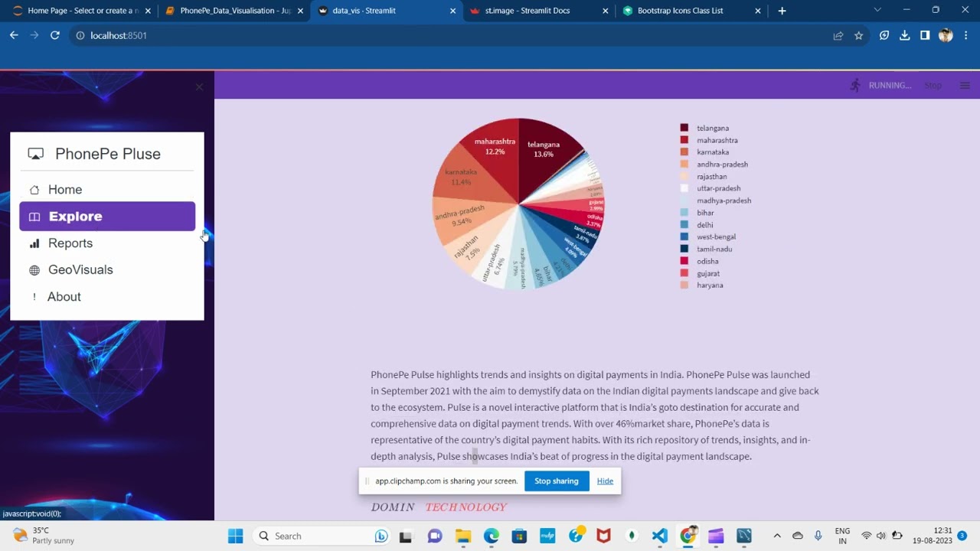Click the taskbar Search box
The height and width of the screenshot is (551, 980).
point(322,536)
